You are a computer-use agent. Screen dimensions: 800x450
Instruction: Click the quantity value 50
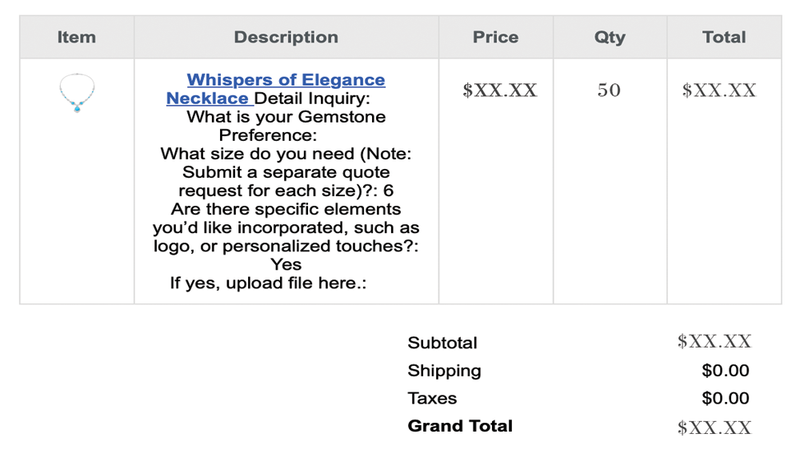coord(609,90)
